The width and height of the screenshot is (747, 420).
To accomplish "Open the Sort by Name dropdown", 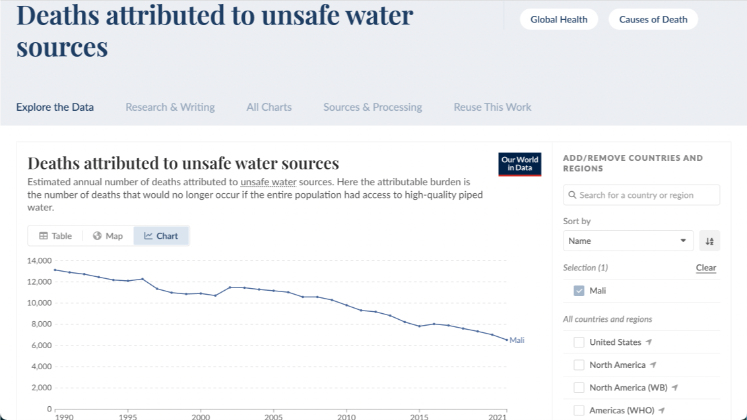I will pyautogui.click(x=628, y=241).
